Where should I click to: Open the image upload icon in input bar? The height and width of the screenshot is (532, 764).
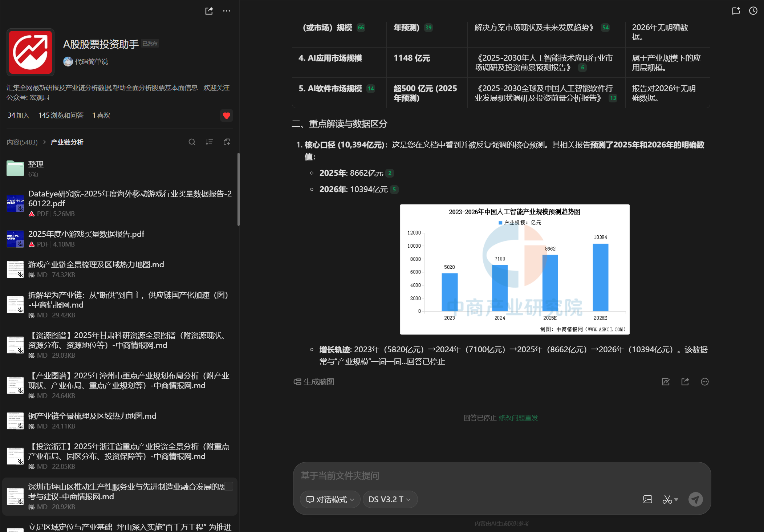[648, 499]
